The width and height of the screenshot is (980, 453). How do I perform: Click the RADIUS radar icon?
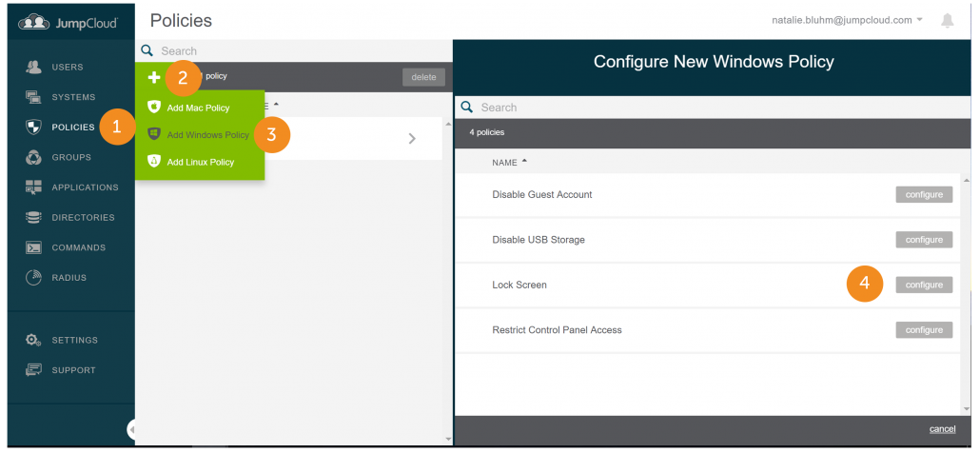click(33, 278)
